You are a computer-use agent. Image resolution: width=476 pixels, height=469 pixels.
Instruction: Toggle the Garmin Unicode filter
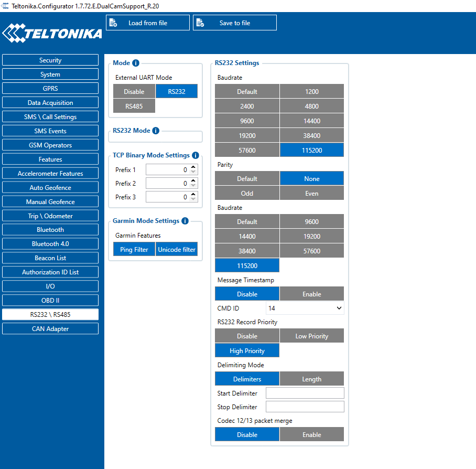(177, 249)
